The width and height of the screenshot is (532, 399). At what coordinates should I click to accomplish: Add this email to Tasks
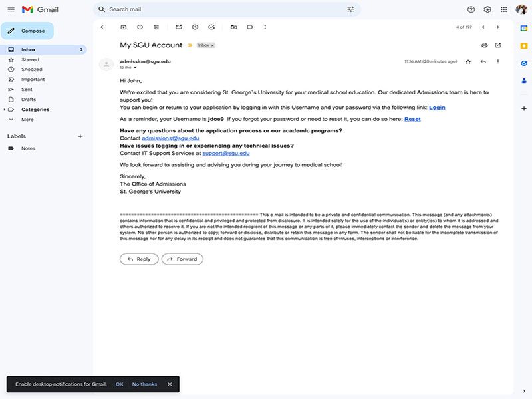point(209,28)
